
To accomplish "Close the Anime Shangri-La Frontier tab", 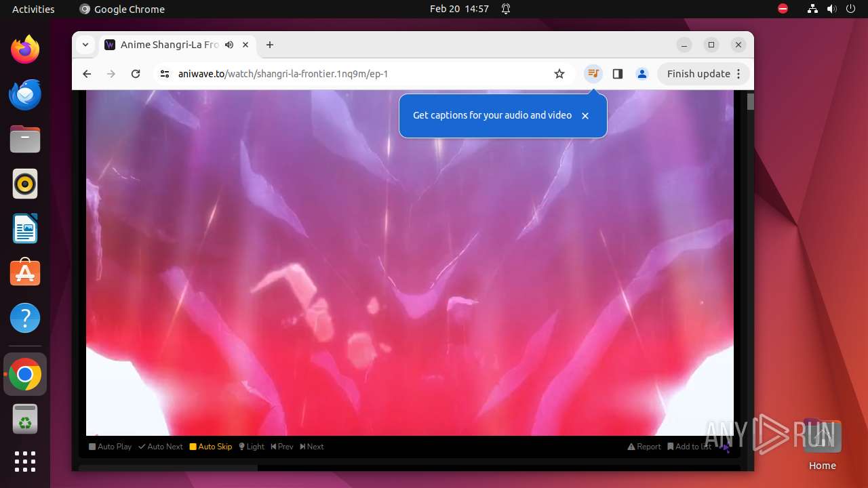I will [245, 45].
